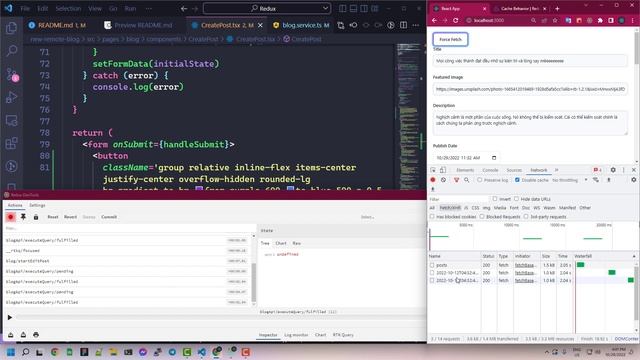Toggle Redux DevTools record button
The width and height of the screenshot is (640, 360).
tap(11, 217)
